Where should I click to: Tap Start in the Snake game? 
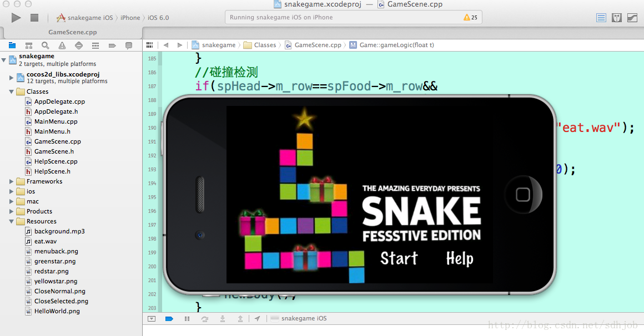(399, 258)
